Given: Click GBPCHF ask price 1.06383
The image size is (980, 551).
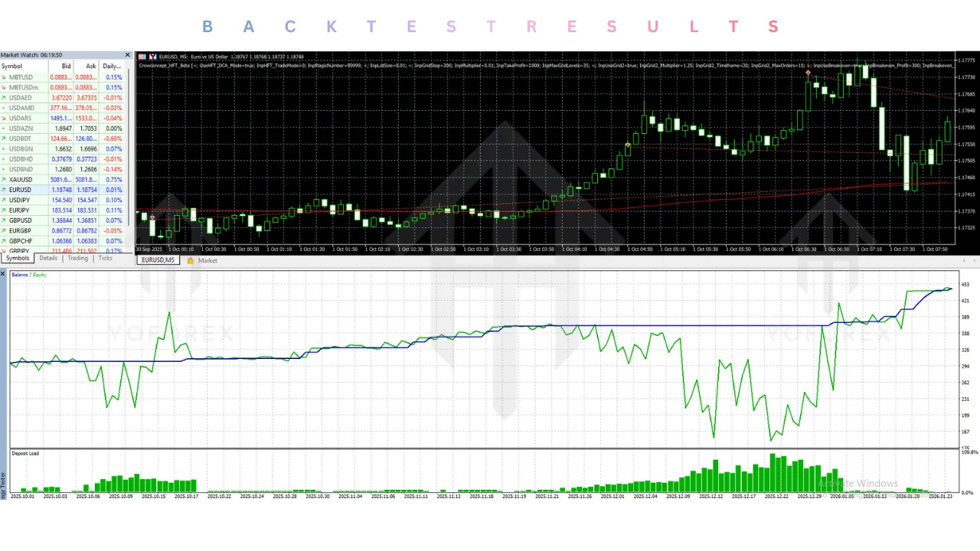Looking at the screenshot, I should [87, 241].
